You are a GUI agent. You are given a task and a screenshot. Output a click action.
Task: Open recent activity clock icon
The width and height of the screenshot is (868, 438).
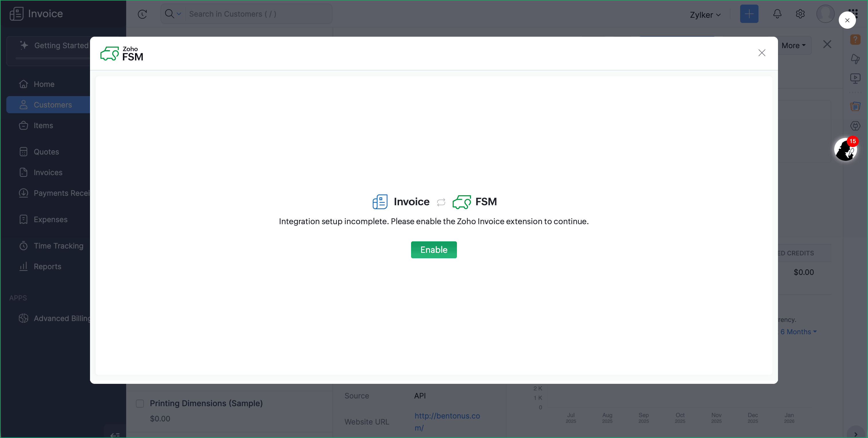(x=142, y=14)
